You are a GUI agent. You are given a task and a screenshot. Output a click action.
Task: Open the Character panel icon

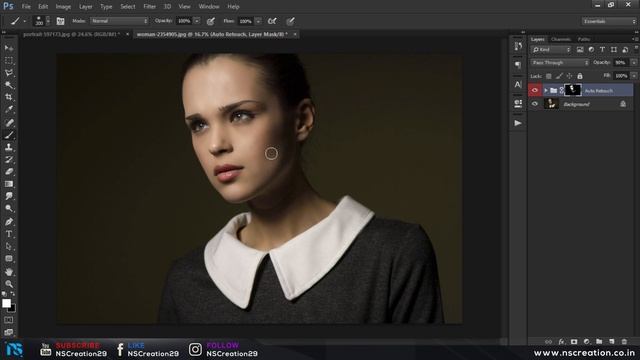pos(518,84)
